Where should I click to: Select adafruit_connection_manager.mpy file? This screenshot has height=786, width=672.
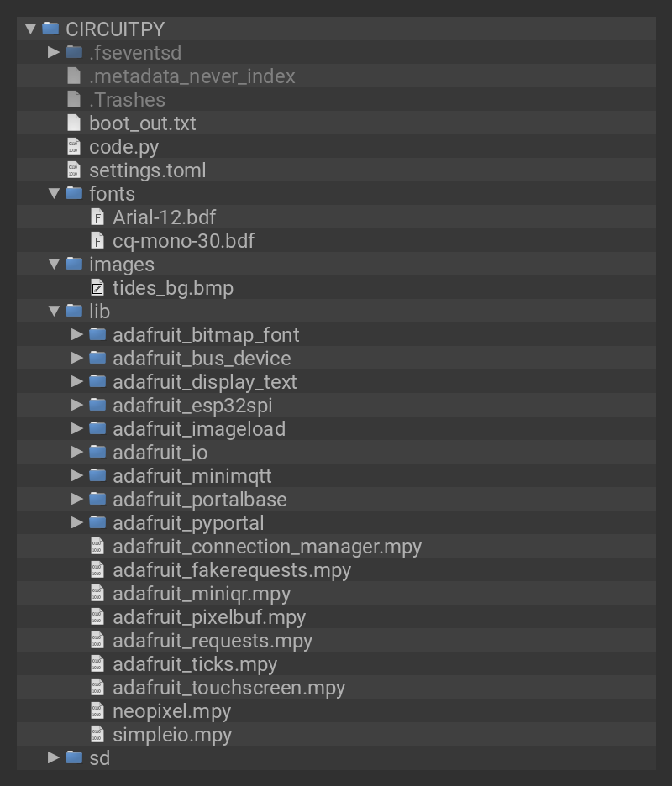pyautogui.click(x=266, y=547)
